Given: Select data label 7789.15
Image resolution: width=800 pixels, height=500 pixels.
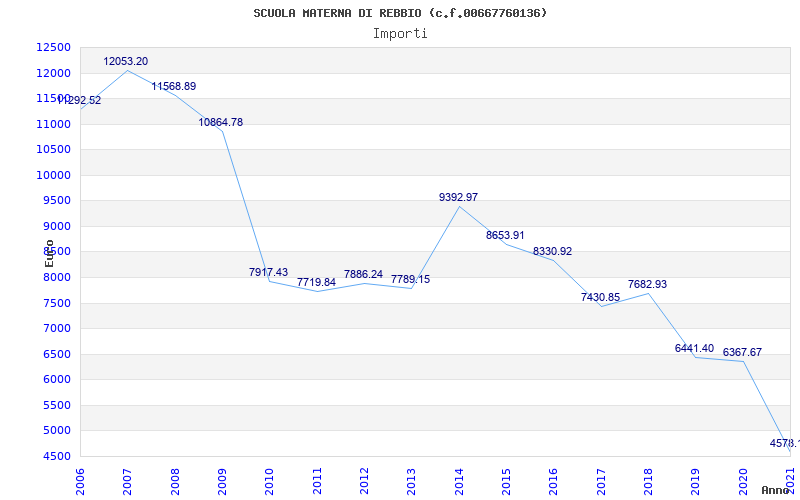Looking at the screenshot, I should 411,280.
